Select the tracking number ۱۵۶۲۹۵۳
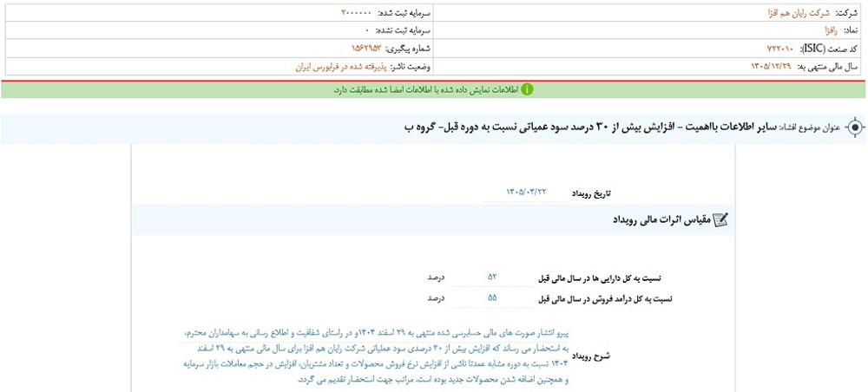Screen dimensions: 868x392 point(367,49)
